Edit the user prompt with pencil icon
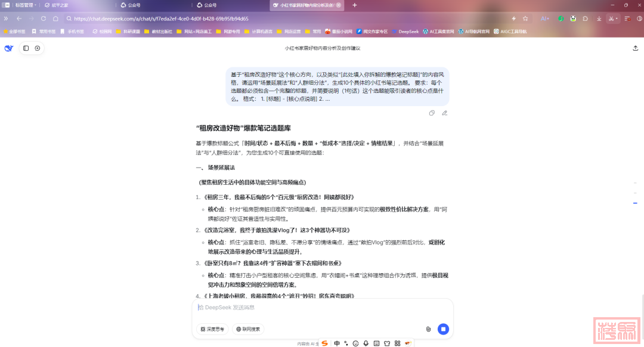This screenshot has height=347, width=644. coord(444,113)
